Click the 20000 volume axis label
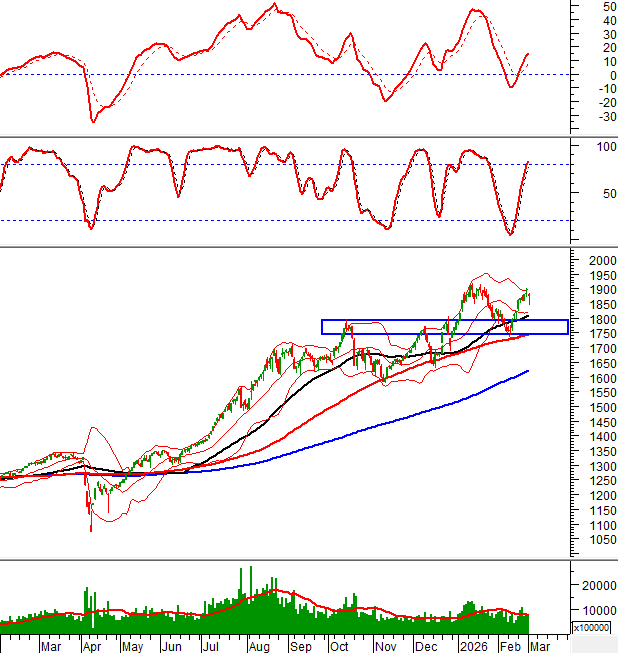Screen dimensions: 618x653 tap(596, 586)
